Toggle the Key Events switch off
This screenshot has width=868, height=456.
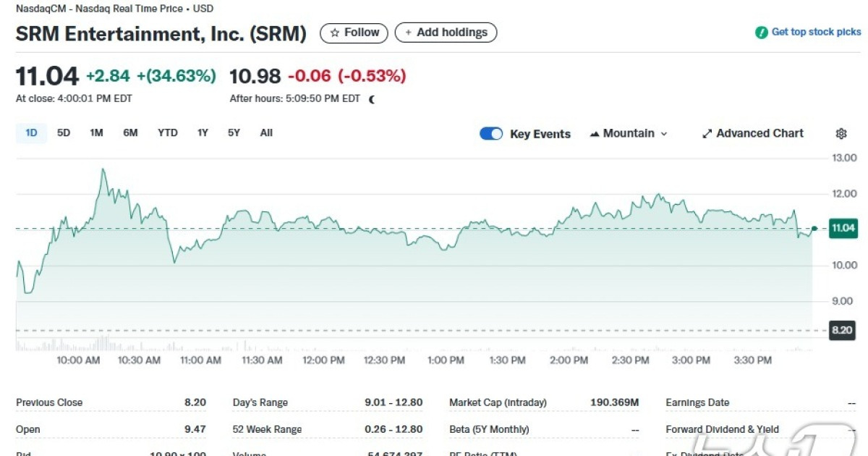(x=490, y=133)
